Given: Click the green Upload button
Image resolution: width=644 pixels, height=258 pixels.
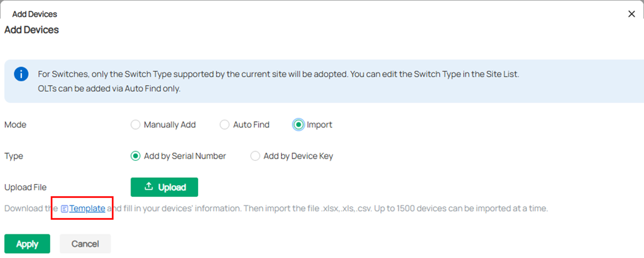Looking at the screenshot, I should [164, 187].
